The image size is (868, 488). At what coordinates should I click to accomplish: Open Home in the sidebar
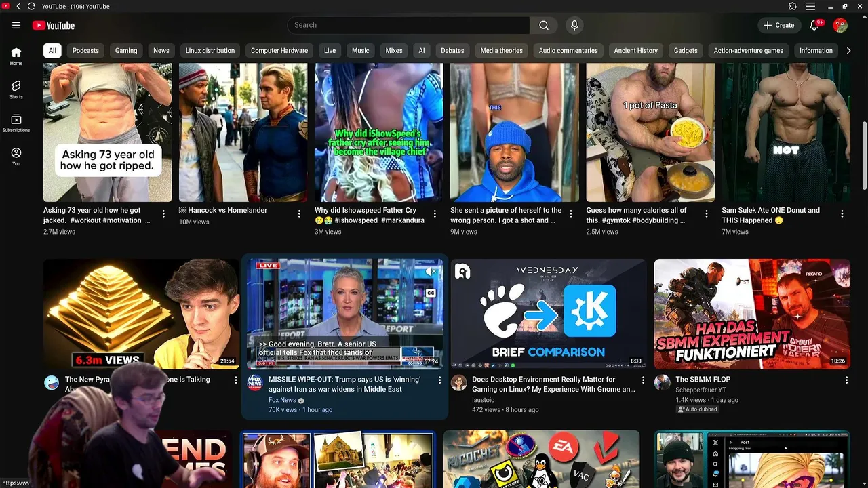click(16, 56)
